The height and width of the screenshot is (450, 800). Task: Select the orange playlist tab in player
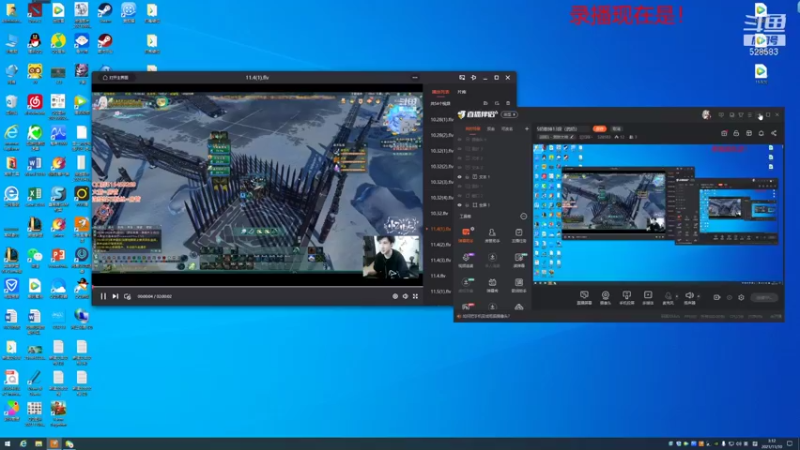[x=440, y=92]
